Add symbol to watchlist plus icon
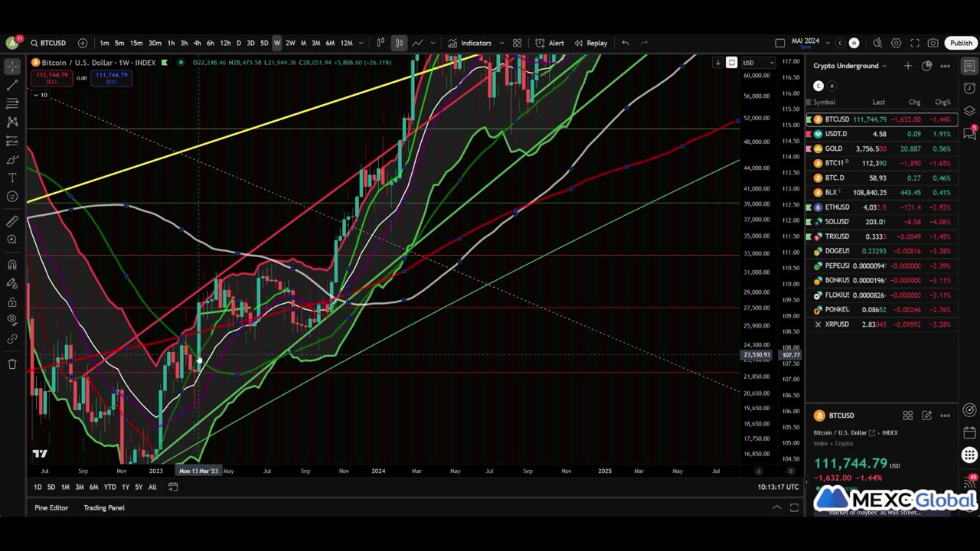Image resolution: width=980 pixels, height=551 pixels. coord(908,66)
